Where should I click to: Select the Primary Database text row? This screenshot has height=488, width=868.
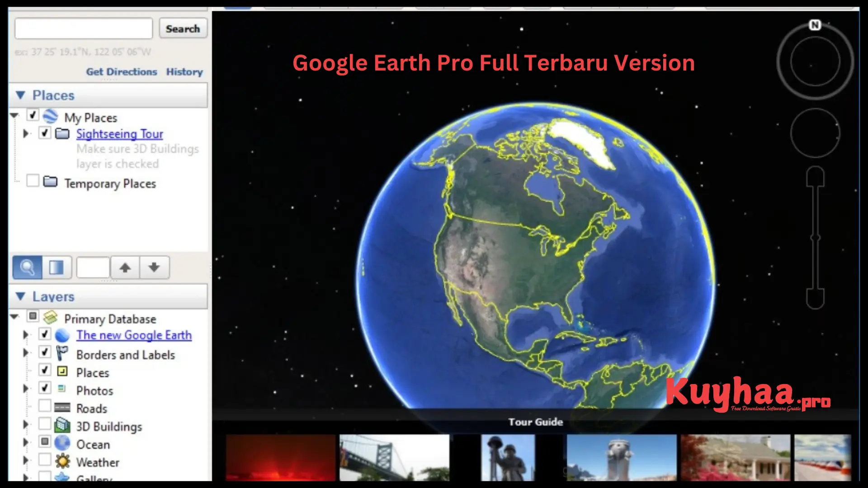[x=110, y=319]
